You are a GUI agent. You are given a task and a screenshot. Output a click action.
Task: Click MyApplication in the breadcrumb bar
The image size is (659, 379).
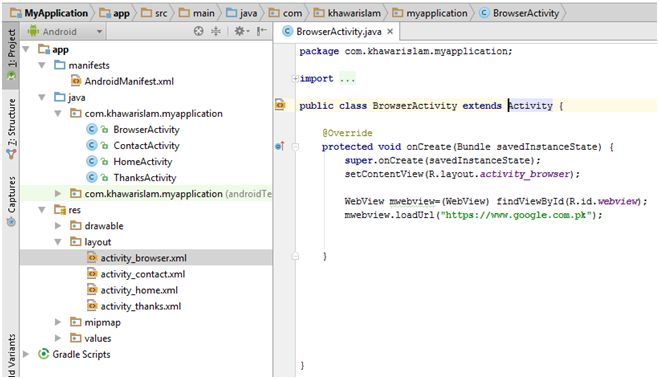pyautogui.click(x=49, y=13)
